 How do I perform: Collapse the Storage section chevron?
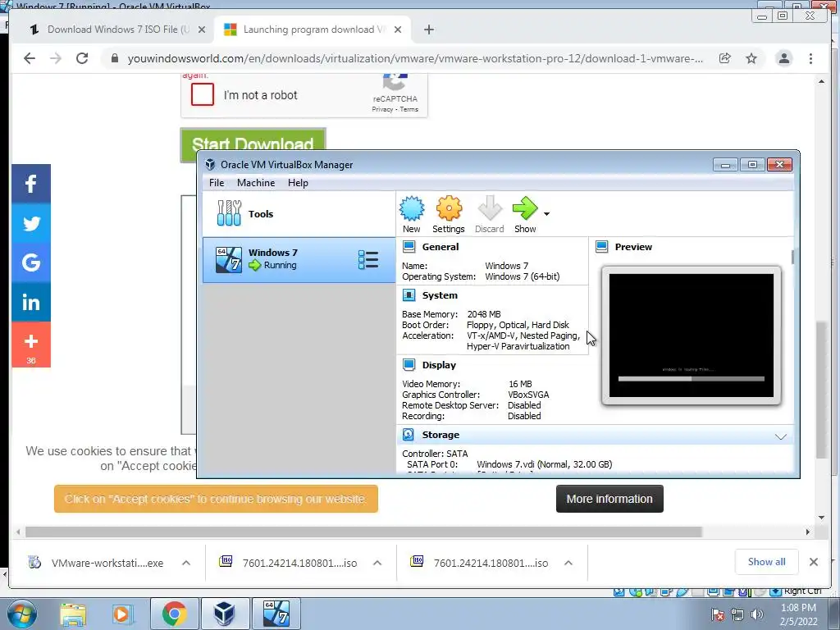(781, 436)
